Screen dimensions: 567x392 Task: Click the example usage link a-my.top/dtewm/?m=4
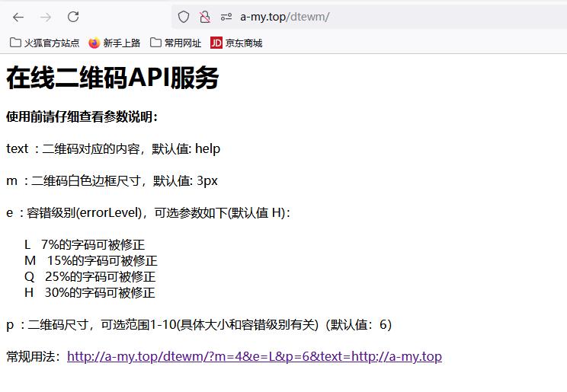[255, 356]
